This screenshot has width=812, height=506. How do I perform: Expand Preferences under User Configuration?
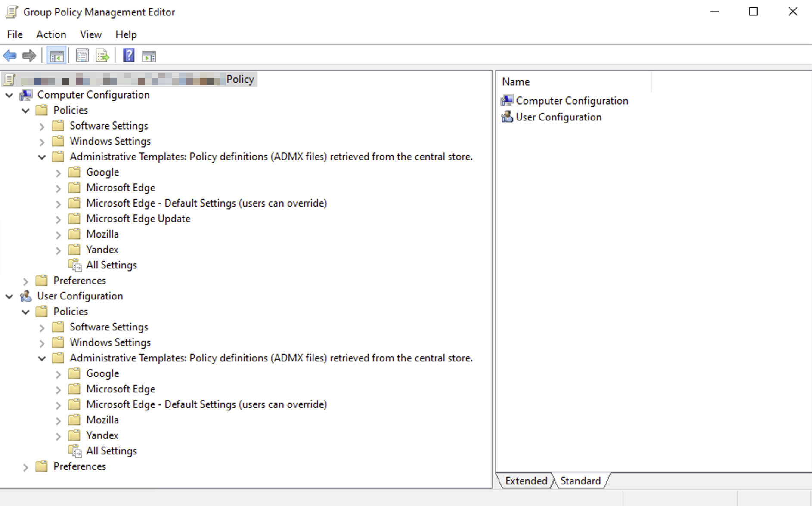(x=25, y=467)
